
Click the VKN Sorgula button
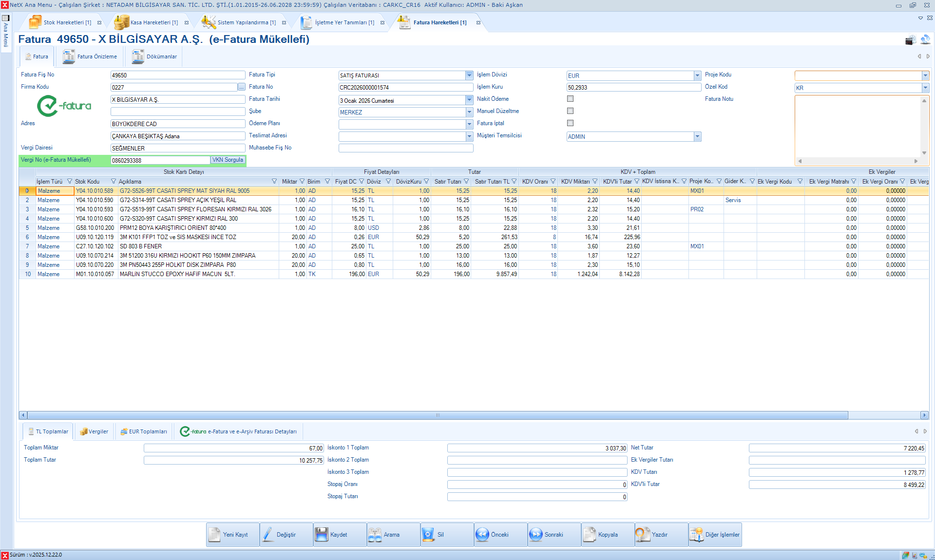pyautogui.click(x=228, y=160)
